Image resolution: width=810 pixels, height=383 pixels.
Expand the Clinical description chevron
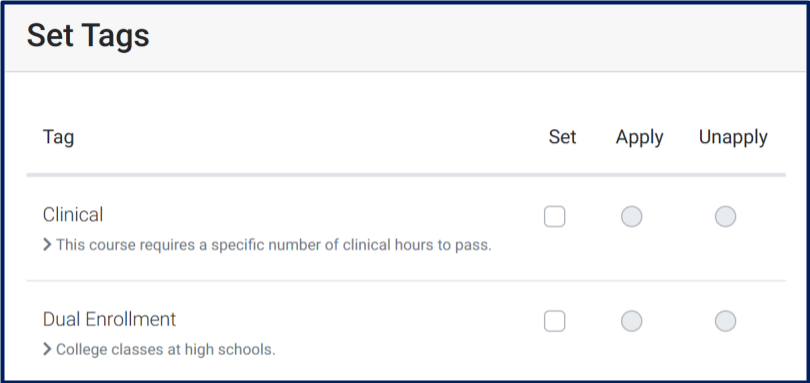click(47, 245)
